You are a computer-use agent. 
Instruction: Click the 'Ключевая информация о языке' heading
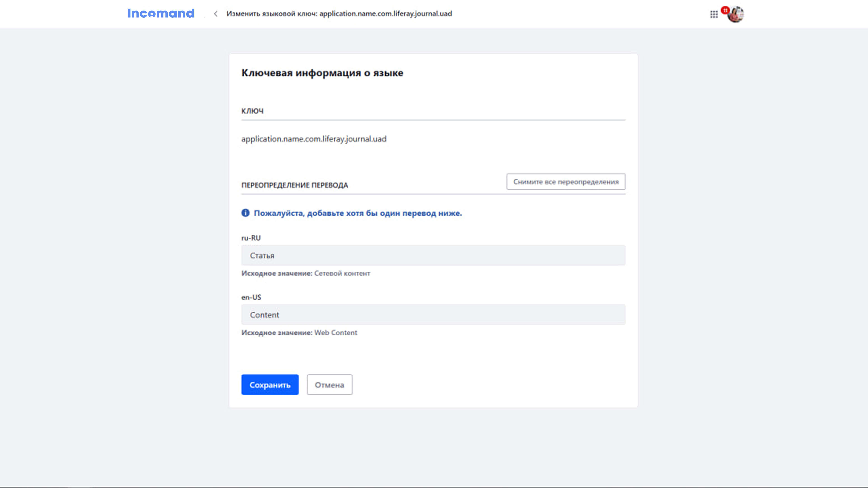322,73
